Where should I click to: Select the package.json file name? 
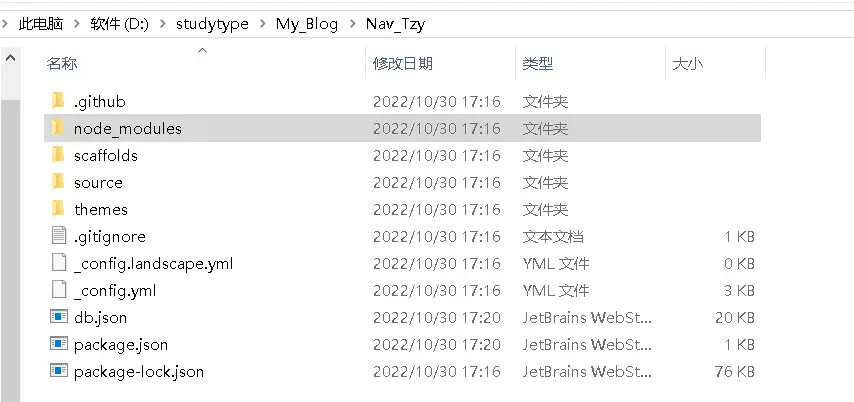pos(120,344)
